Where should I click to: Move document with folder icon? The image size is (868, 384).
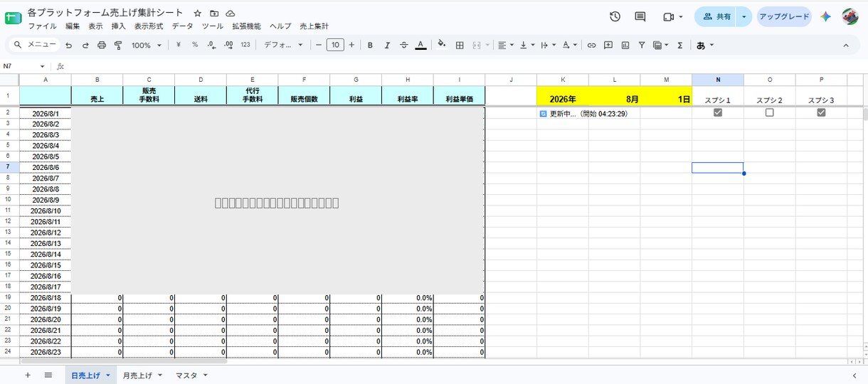point(214,13)
